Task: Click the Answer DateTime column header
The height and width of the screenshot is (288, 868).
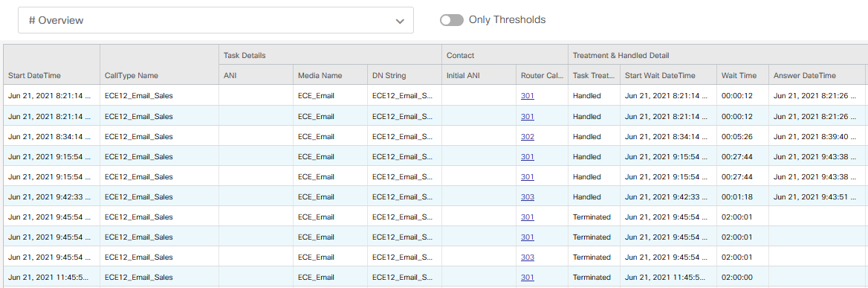Action: [x=817, y=75]
